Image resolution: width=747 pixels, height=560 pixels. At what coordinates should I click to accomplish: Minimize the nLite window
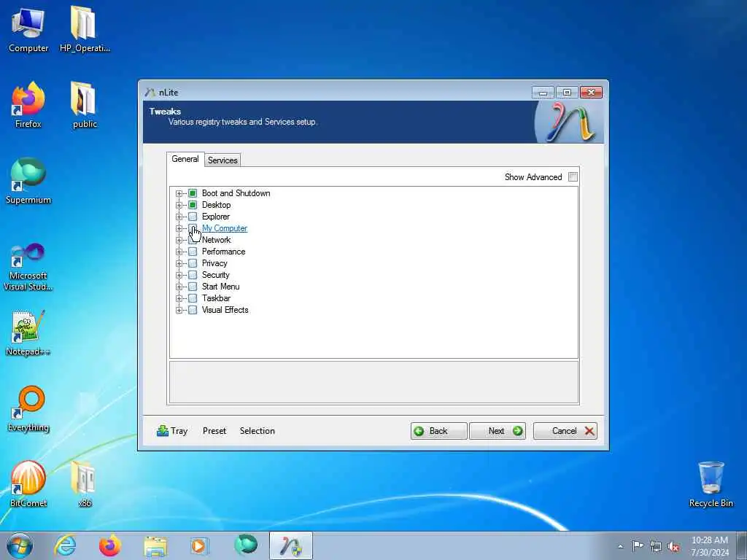543,93
